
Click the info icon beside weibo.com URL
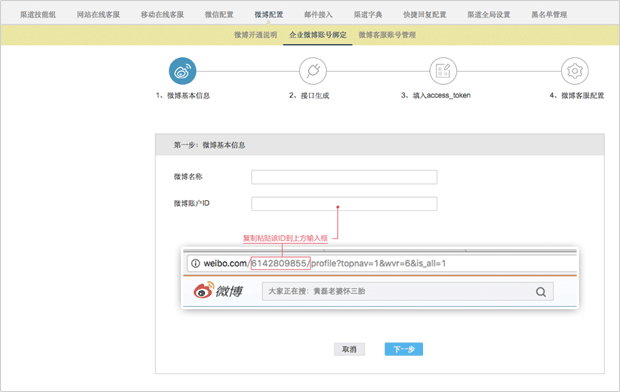tap(195, 263)
